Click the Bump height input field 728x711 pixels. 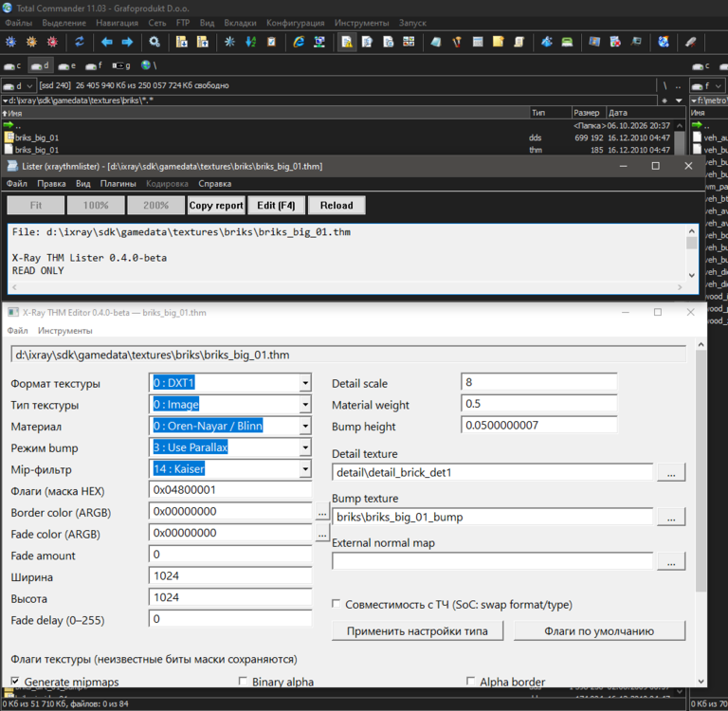(539, 426)
